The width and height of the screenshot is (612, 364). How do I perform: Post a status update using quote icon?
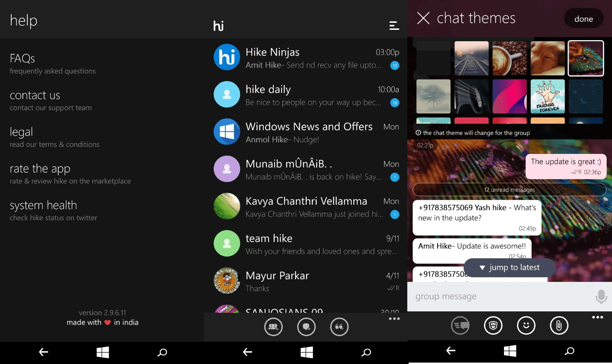point(339,327)
